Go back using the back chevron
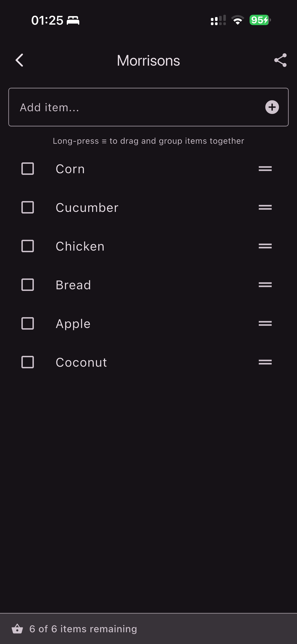Viewport: 297px width, 644px height. pos(19,60)
